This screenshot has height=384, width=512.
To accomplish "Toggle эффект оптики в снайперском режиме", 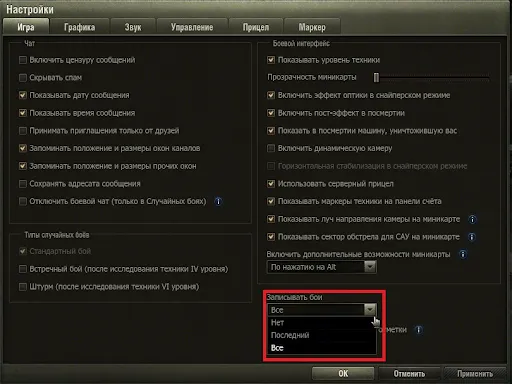I will click(x=271, y=95).
